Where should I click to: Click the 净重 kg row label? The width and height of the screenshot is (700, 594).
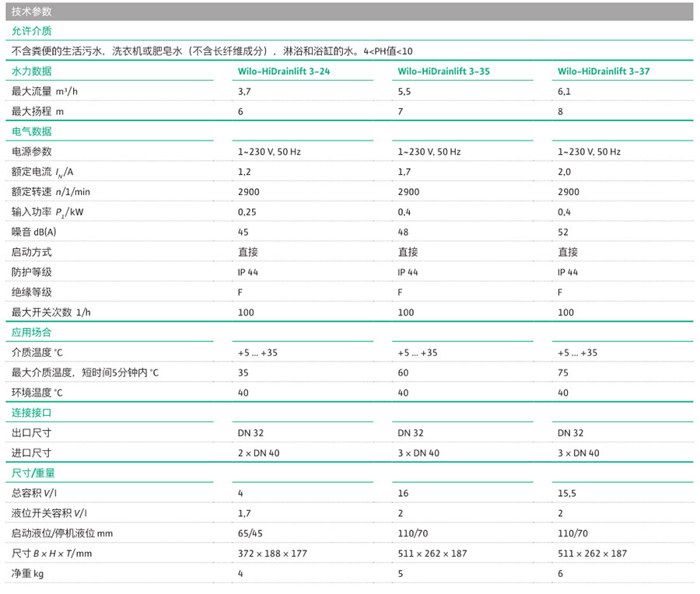pyautogui.click(x=27, y=574)
